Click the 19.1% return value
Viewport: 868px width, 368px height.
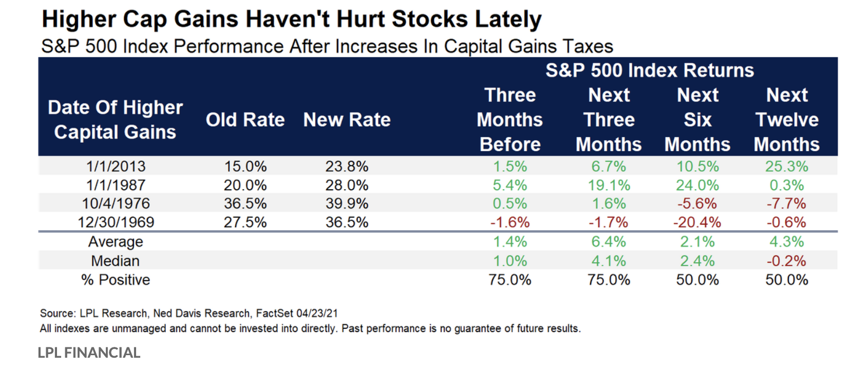tap(609, 185)
